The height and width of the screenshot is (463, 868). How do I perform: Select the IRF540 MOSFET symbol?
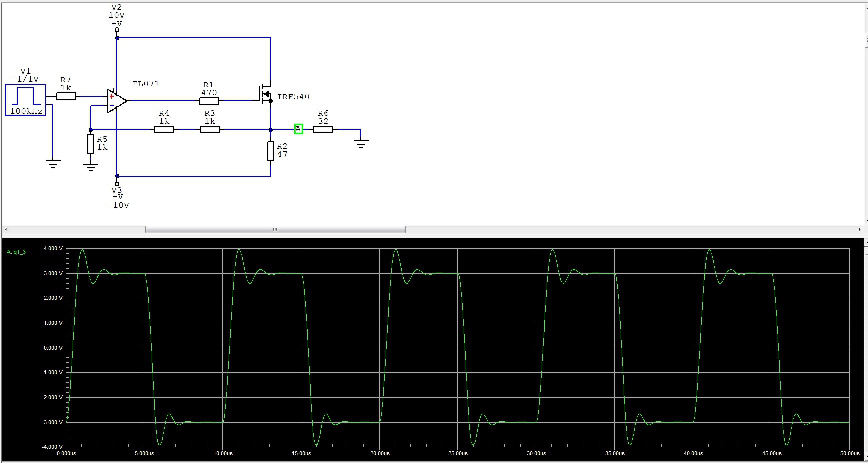(x=265, y=94)
